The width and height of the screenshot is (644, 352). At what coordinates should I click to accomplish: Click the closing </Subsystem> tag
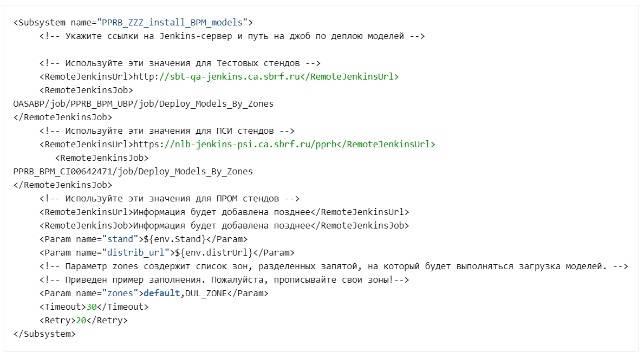pos(44,334)
